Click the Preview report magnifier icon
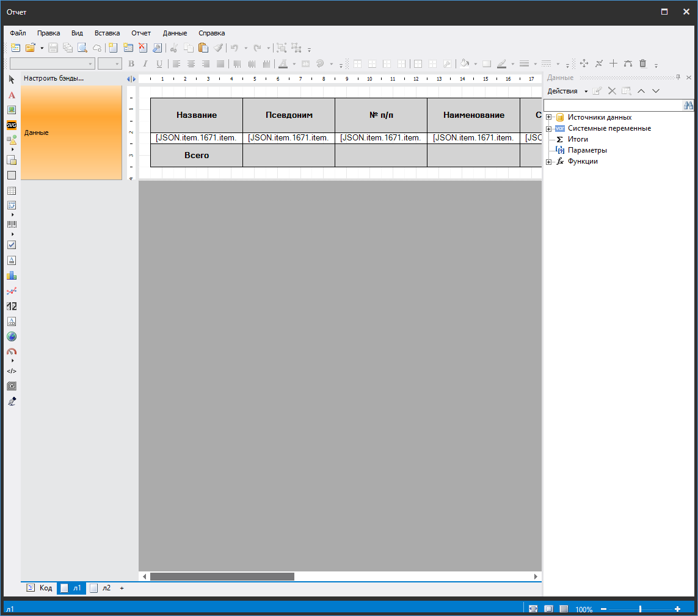 pyautogui.click(x=82, y=48)
